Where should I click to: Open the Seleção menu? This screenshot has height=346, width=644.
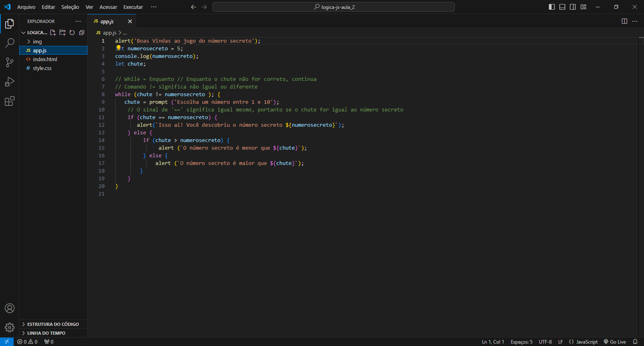point(70,7)
